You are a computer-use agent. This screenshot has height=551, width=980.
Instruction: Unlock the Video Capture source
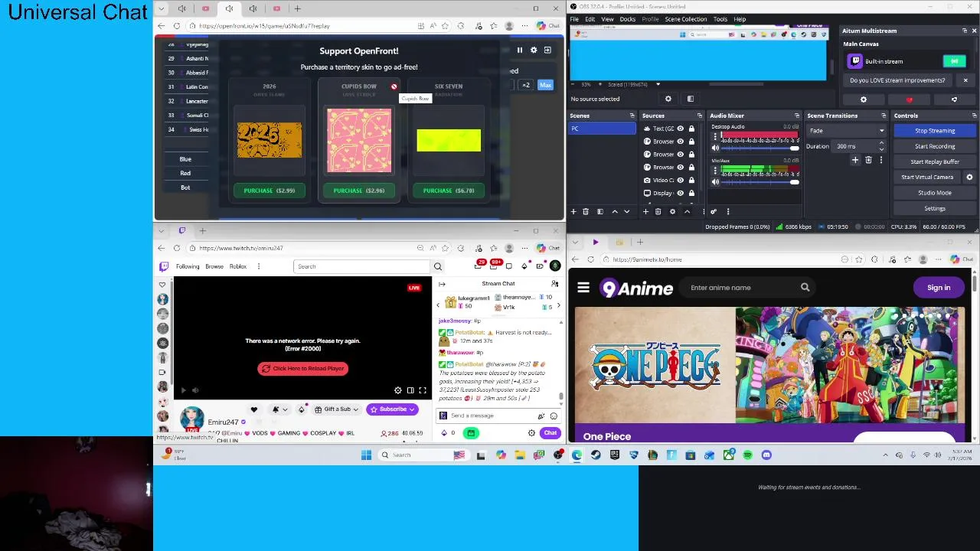point(691,180)
